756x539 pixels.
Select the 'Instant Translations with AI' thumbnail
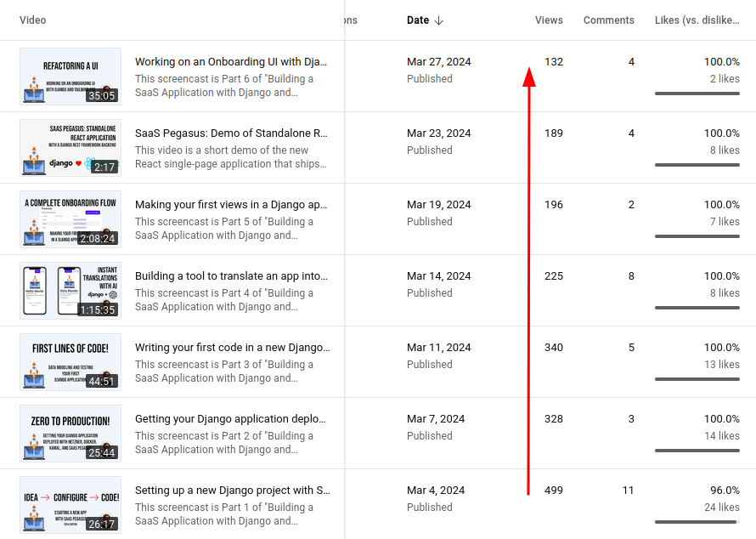(x=71, y=292)
